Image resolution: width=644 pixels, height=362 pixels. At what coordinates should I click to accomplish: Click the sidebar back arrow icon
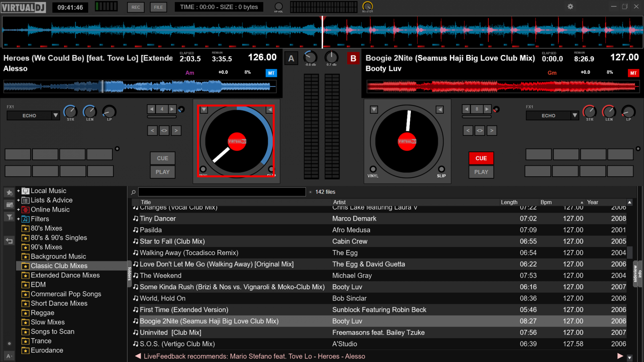coord(9,241)
